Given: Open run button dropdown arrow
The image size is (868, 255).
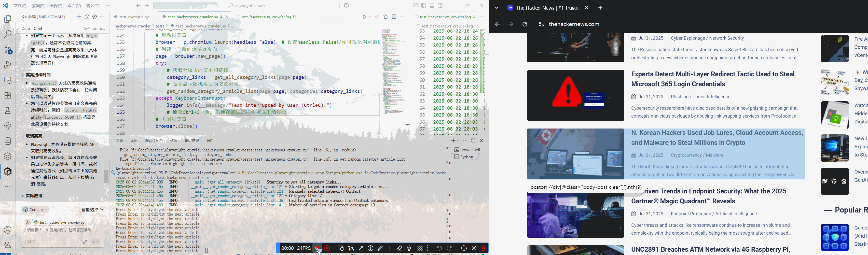Looking at the screenshot, I should pos(370,17).
